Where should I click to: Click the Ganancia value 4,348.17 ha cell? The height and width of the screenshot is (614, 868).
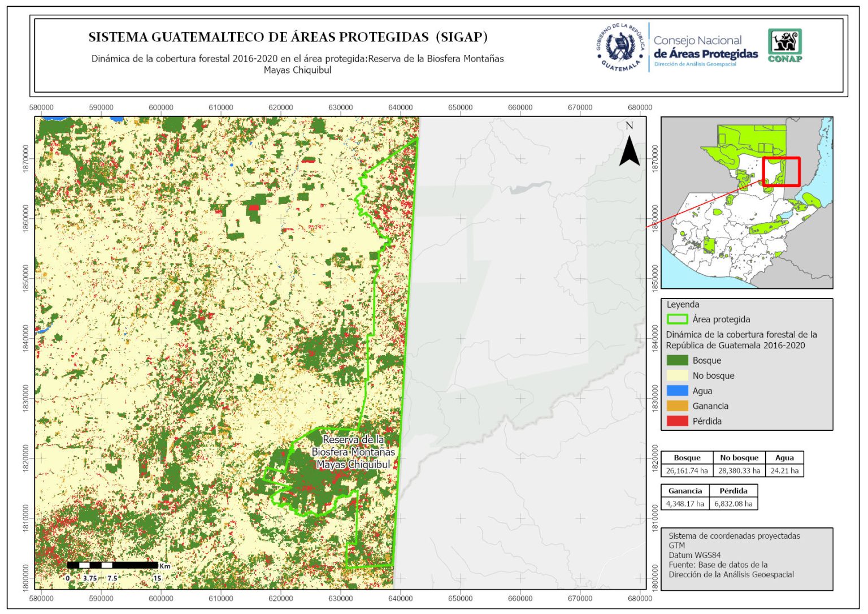[685, 504]
